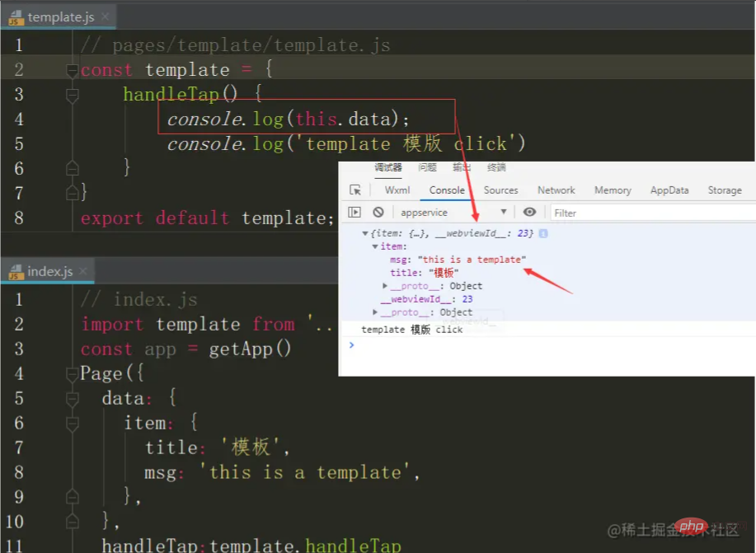Close the index.js editor tab
Viewport: 756px width, 553px height.
pos(83,271)
